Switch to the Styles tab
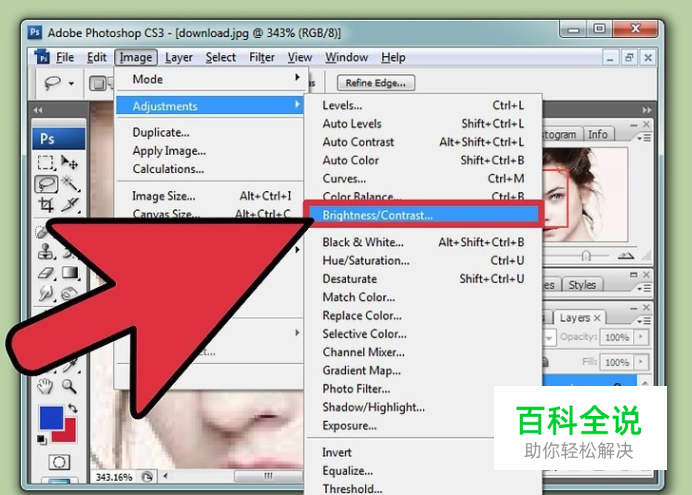This screenshot has width=692, height=495. point(582,285)
